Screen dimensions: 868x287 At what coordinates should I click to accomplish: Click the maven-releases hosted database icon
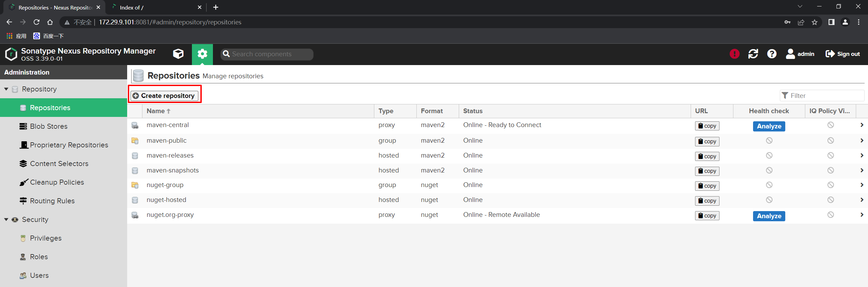point(135,156)
